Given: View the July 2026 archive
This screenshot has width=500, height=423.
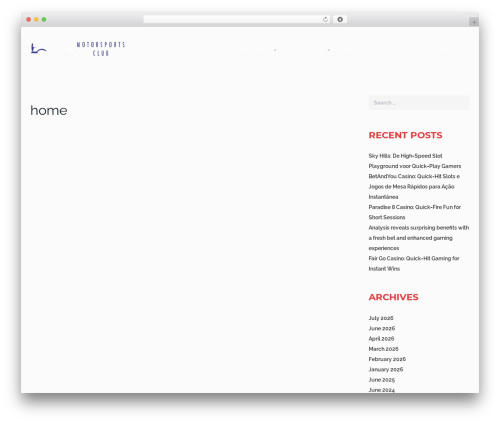Looking at the screenshot, I should (x=381, y=318).
